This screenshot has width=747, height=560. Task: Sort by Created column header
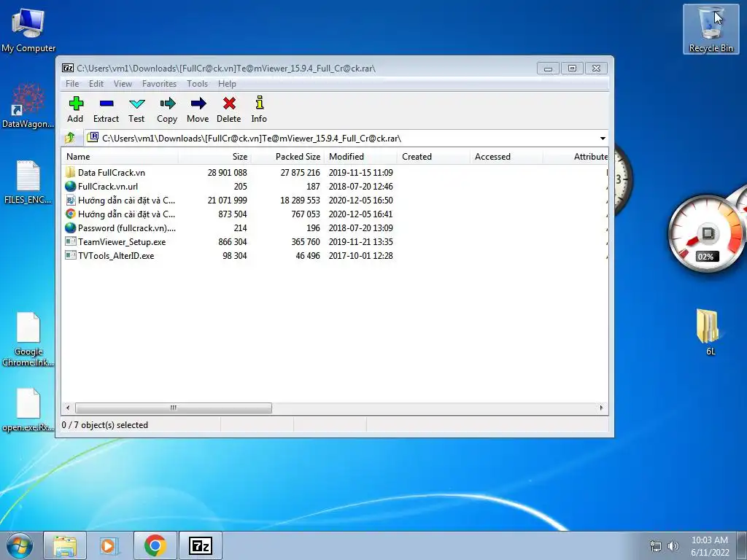433,157
